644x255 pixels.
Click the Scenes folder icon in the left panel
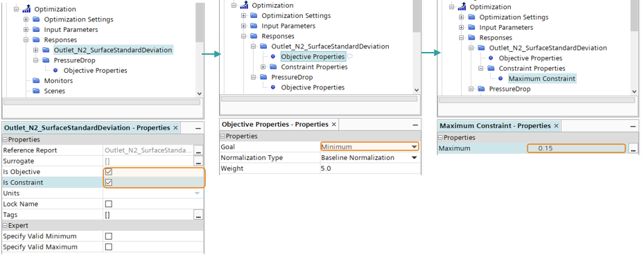[36, 91]
